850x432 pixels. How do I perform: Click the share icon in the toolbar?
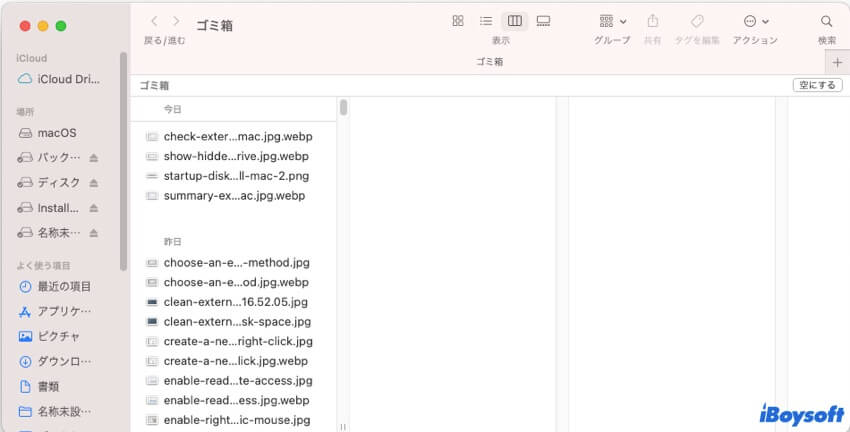point(653,21)
